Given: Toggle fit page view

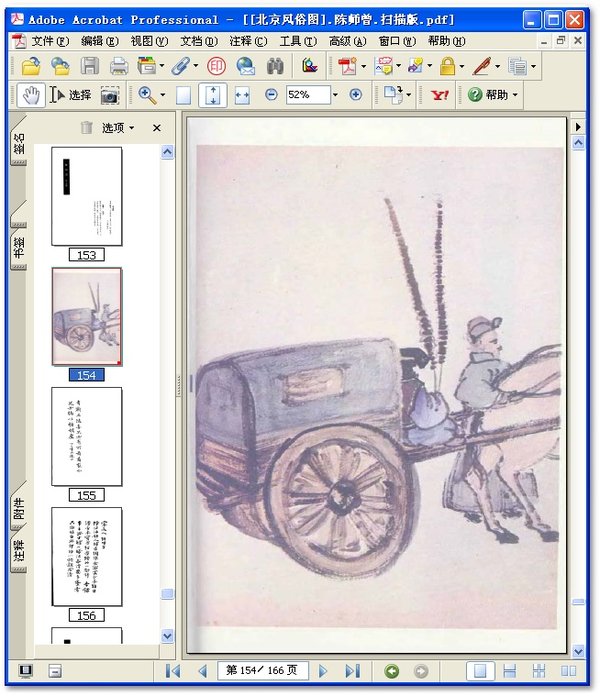Looking at the screenshot, I should pyautogui.click(x=213, y=95).
